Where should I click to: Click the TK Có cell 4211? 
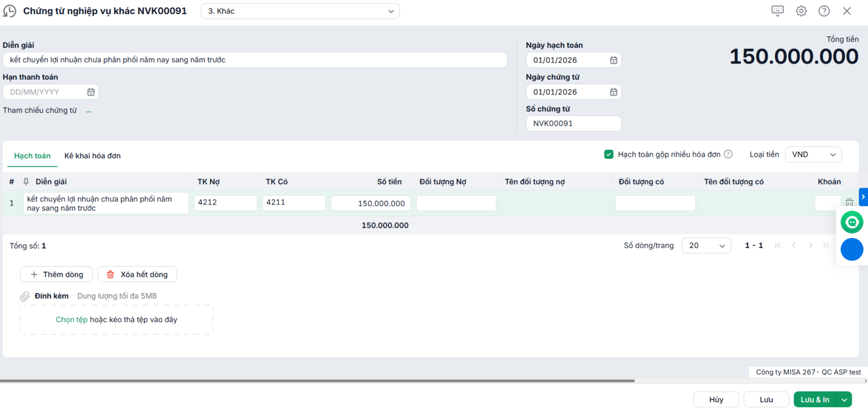(294, 203)
